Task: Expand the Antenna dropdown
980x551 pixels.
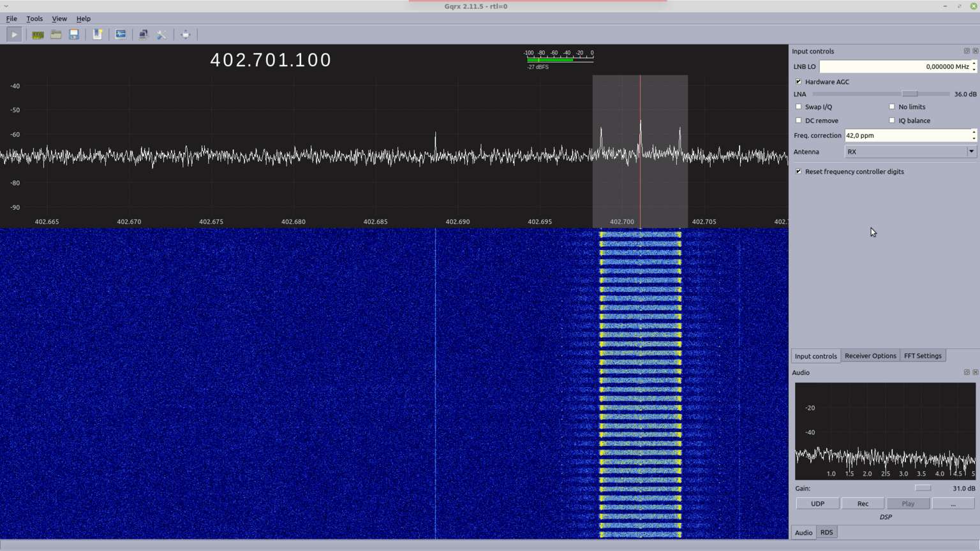Action: click(x=971, y=152)
